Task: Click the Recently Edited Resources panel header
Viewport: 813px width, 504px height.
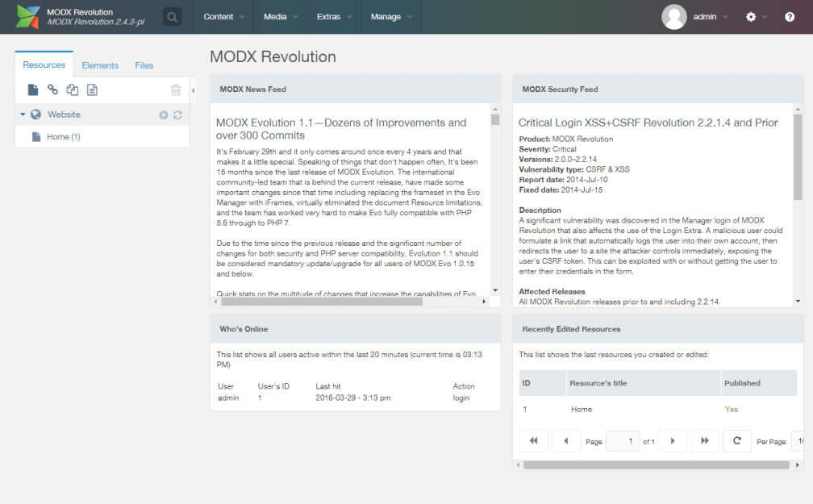Action: click(x=657, y=329)
